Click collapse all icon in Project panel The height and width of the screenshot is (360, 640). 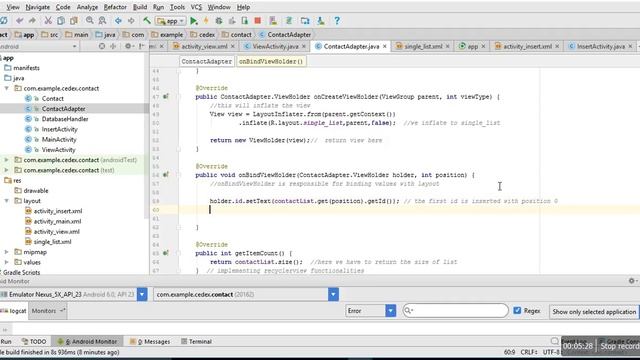coord(113,47)
